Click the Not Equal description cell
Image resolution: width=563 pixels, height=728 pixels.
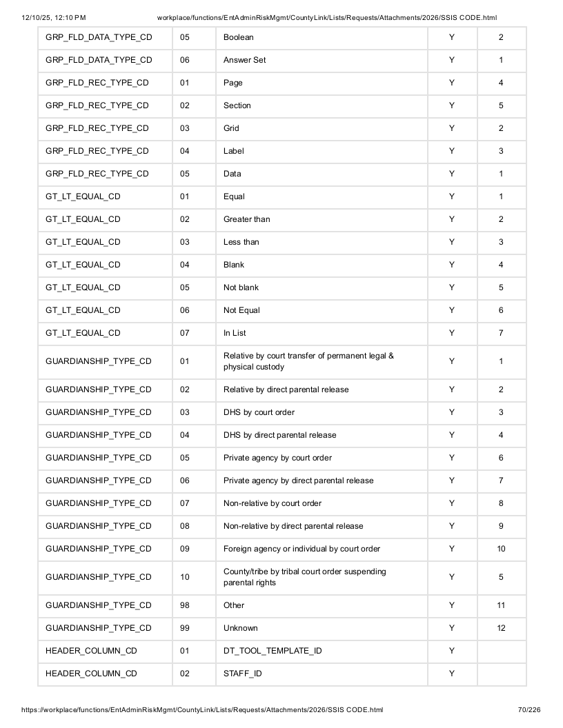(x=322, y=310)
